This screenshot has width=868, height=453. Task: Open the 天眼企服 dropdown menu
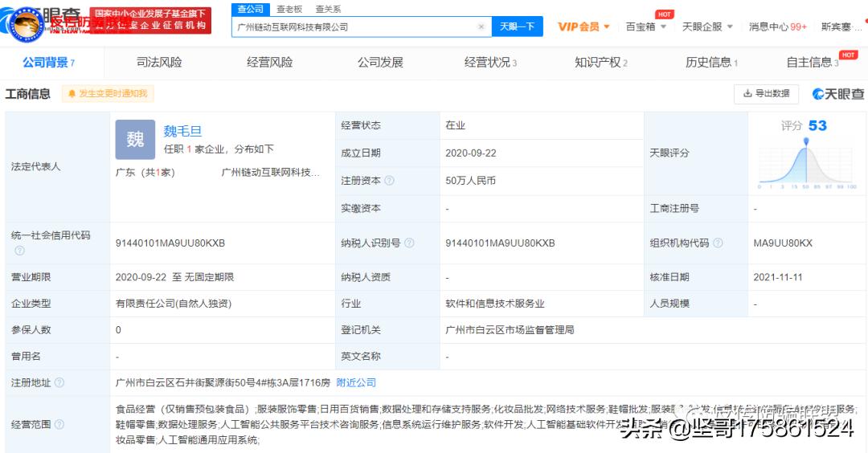click(707, 27)
